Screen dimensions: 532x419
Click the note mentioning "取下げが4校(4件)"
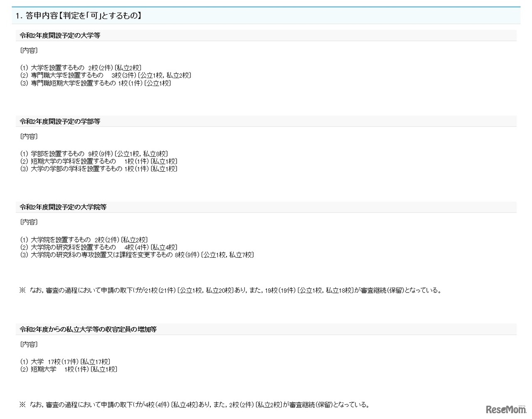(x=195, y=405)
